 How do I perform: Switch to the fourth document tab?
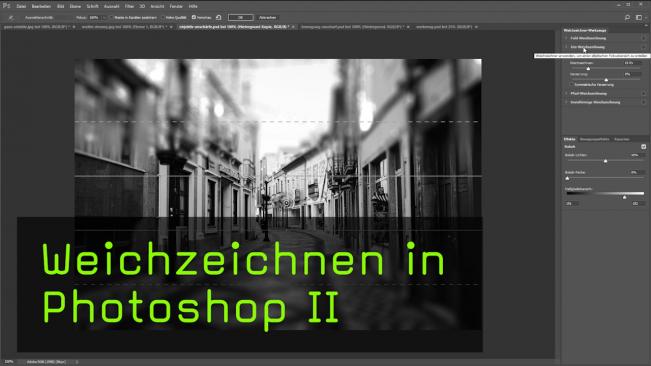[x=353, y=27]
